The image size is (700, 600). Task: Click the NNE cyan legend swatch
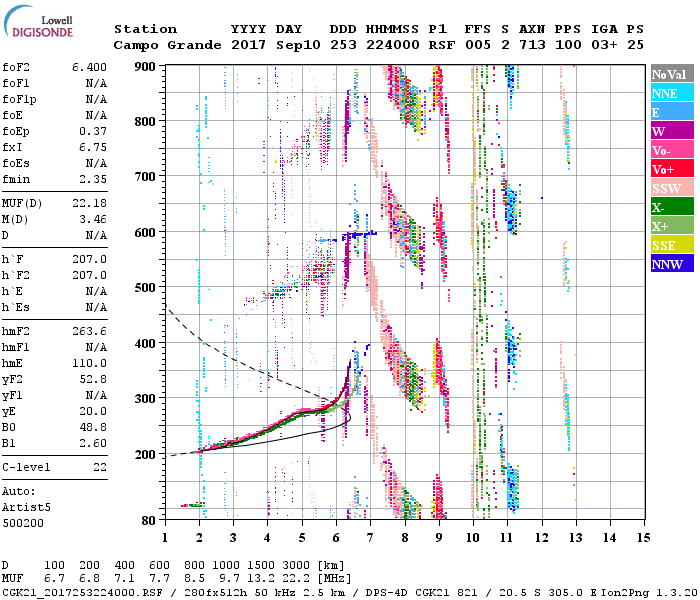[671, 94]
